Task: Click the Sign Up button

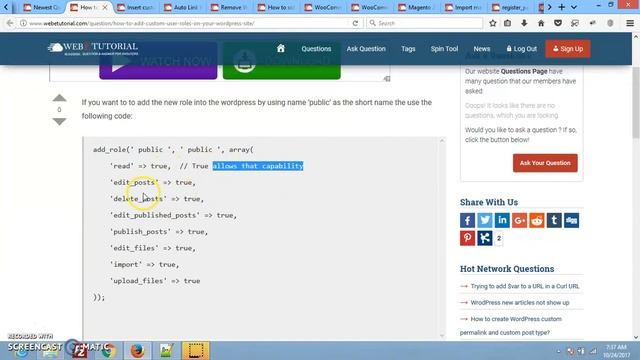Action: [x=568, y=49]
